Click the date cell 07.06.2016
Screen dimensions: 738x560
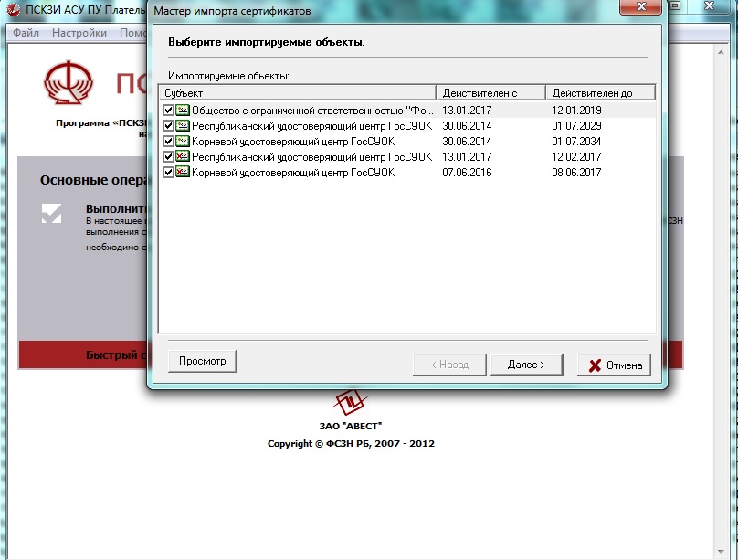(467, 173)
